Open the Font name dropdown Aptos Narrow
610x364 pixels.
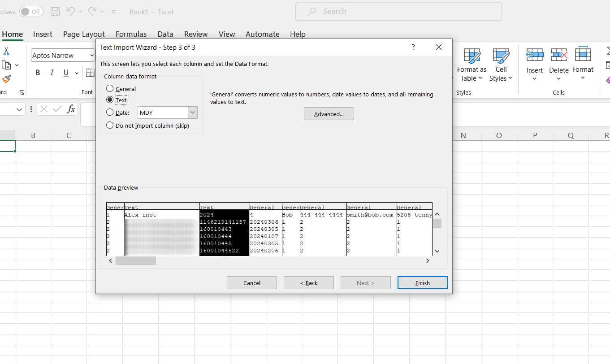coord(92,56)
